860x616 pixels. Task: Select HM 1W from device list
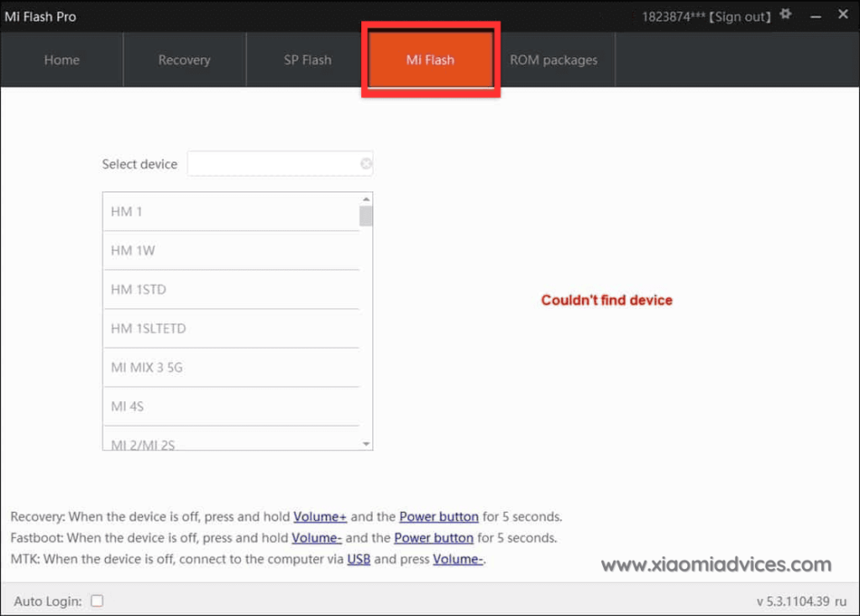[232, 250]
